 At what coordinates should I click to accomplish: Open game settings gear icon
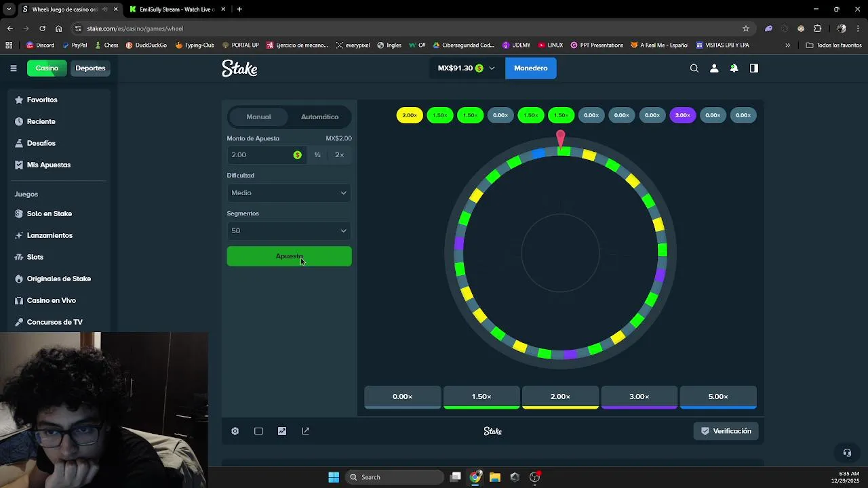click(235, 431)
